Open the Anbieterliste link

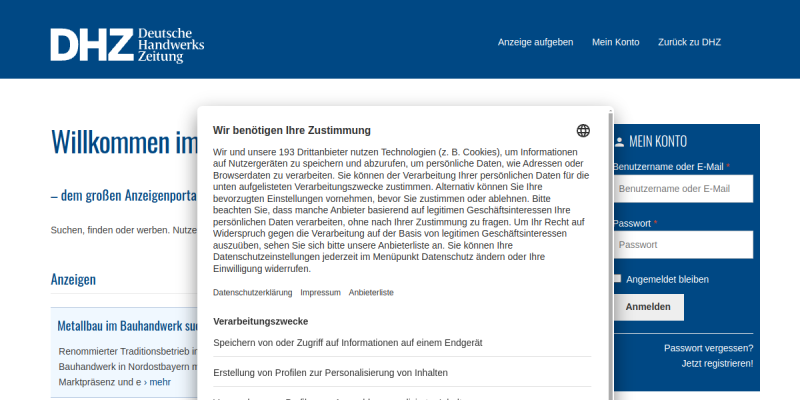pos(371,292)
